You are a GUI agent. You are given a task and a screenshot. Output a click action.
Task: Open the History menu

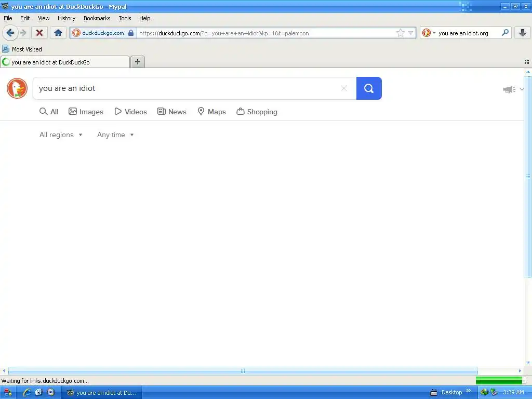[66, 18]
